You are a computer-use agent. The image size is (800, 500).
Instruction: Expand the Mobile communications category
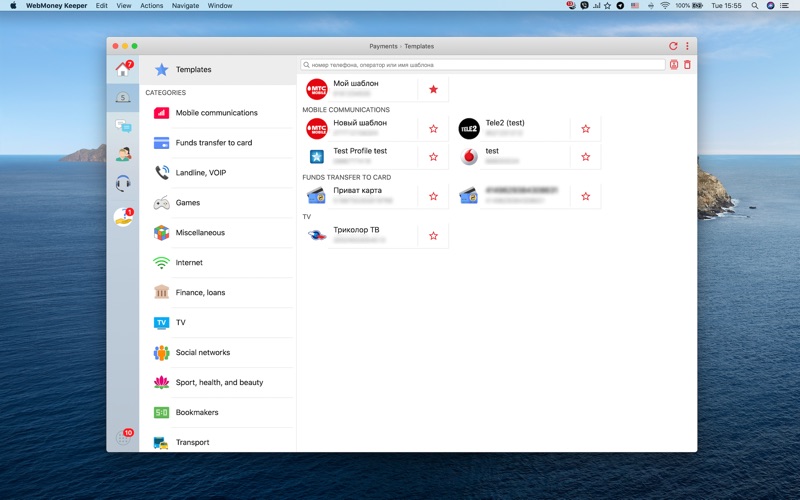(x=216, y=113)
